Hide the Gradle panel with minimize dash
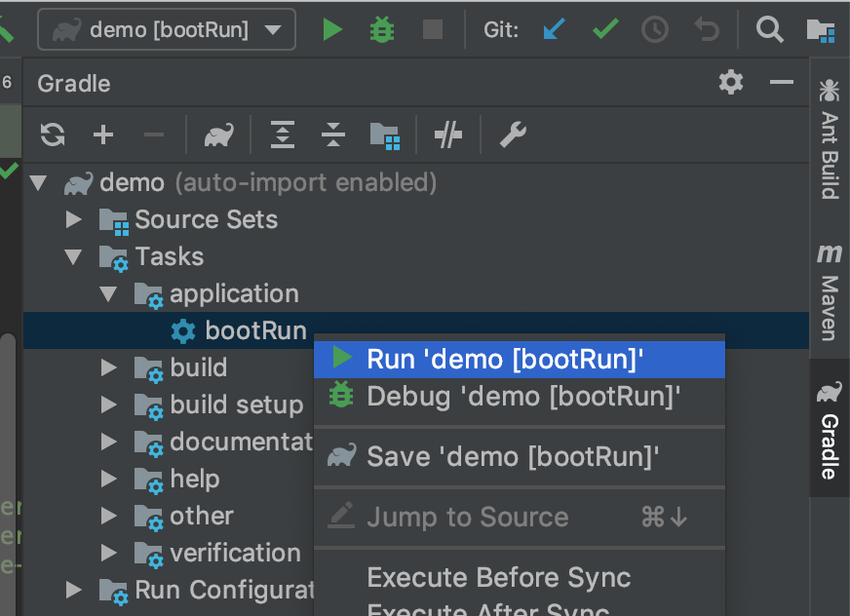850x616 pixels. 781,83
